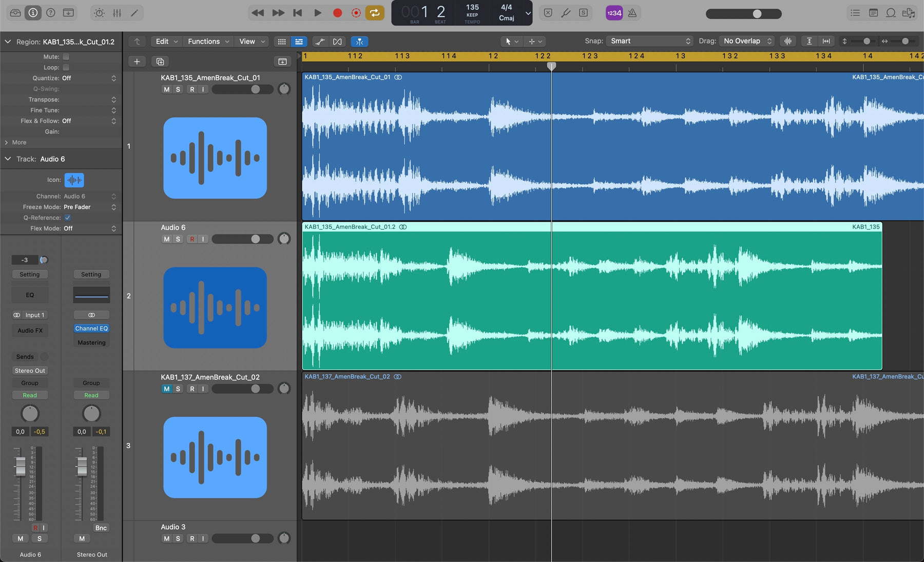Screen dimensions: 924x562
Task: Open the Edit menu in tracks area
Action: 167,42
